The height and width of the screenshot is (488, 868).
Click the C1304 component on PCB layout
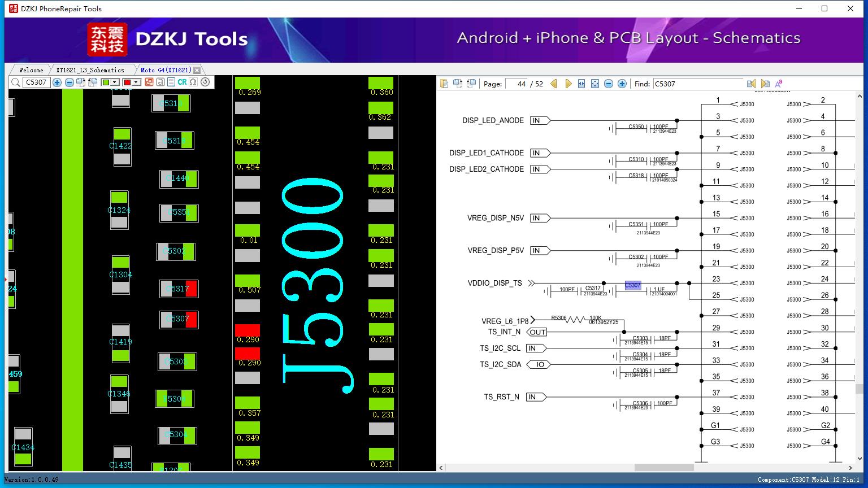coord(120,275)
